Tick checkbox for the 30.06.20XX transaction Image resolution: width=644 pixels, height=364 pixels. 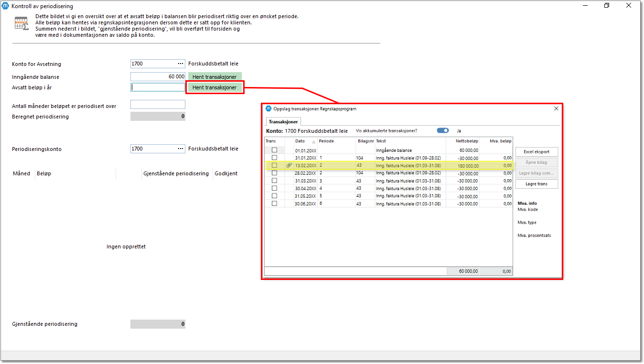(x=274, y=203)
